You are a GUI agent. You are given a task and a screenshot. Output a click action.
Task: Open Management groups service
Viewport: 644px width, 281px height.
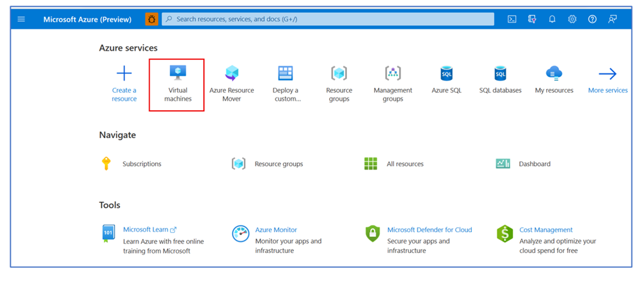coord(392,84)
